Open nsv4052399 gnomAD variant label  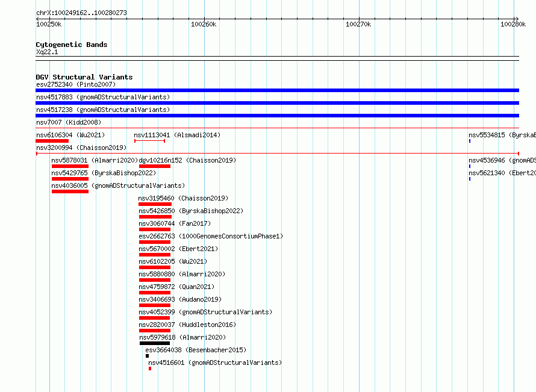click(x=205, y=312)
